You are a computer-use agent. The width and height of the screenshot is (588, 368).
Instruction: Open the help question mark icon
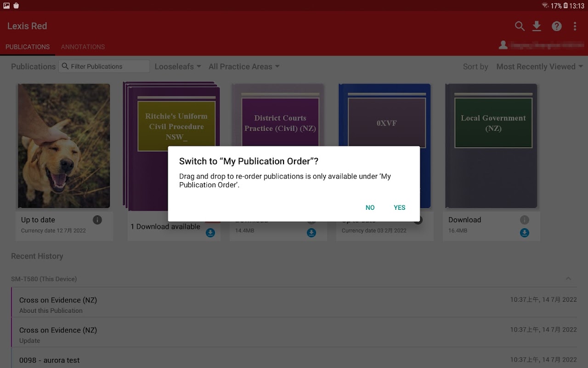(x=557, y=26)
